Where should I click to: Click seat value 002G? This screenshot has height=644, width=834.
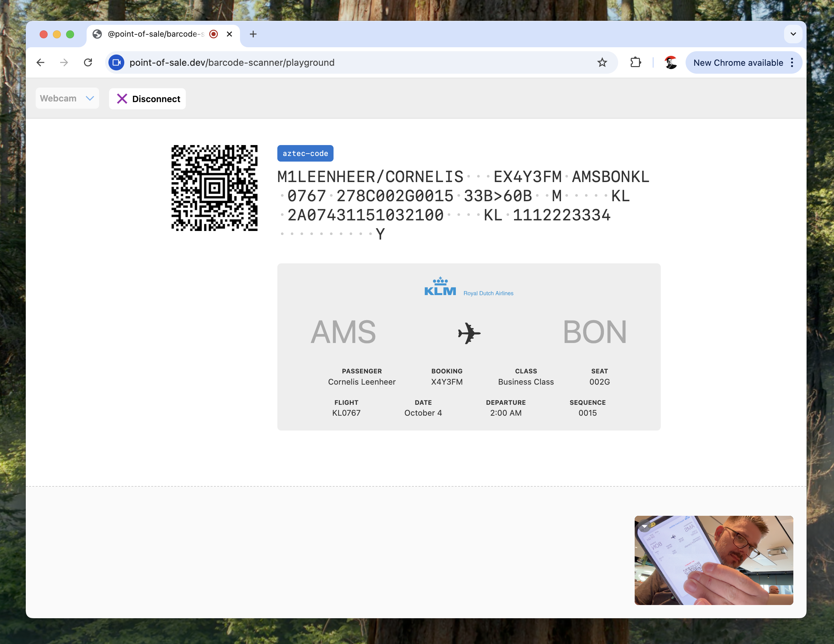(x=600, y=382)
